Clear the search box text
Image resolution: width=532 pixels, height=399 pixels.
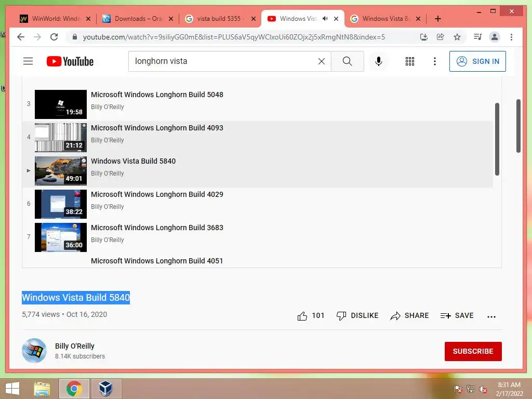[x=321, y=61]
